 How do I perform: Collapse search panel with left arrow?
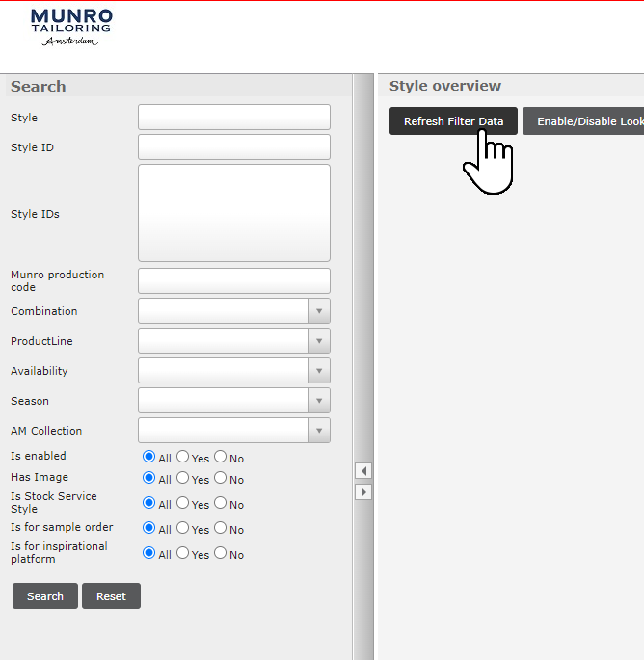[x=363, y=471]
